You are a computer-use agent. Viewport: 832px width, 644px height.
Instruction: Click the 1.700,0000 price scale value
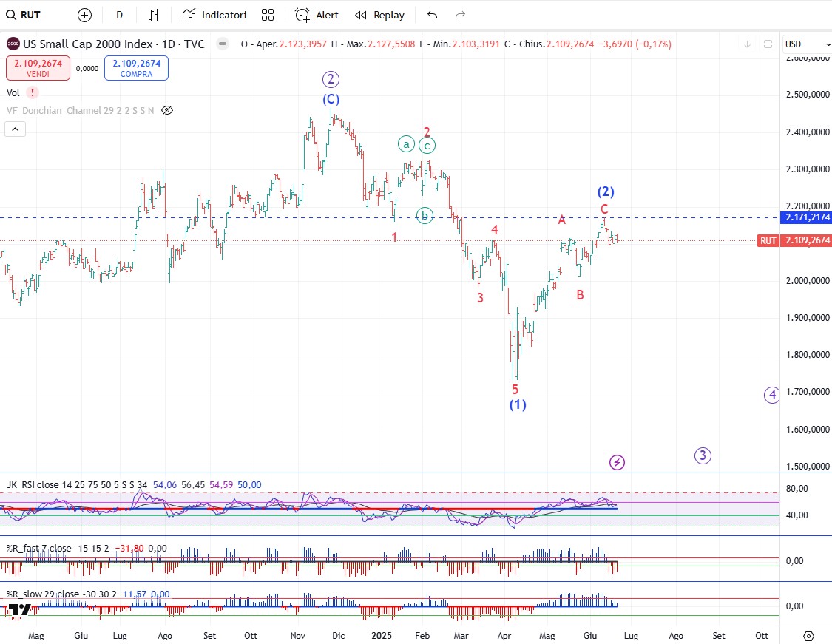[808, 391]
